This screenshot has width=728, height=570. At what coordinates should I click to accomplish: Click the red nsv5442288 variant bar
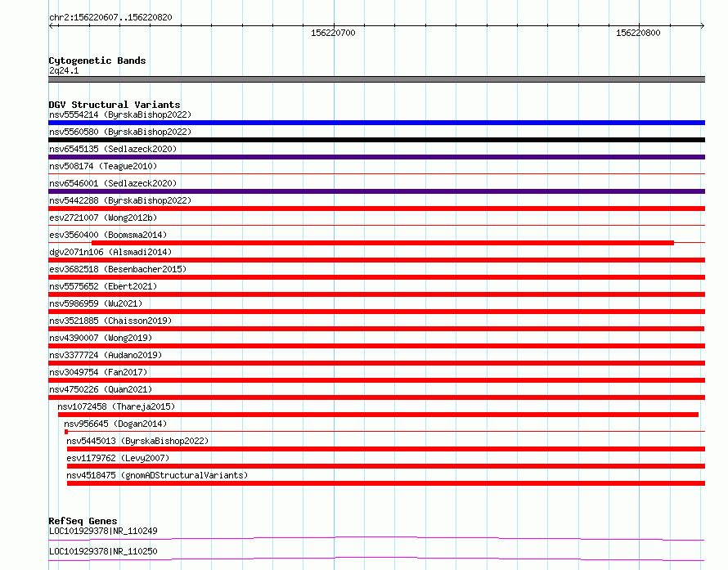point(376,209)
